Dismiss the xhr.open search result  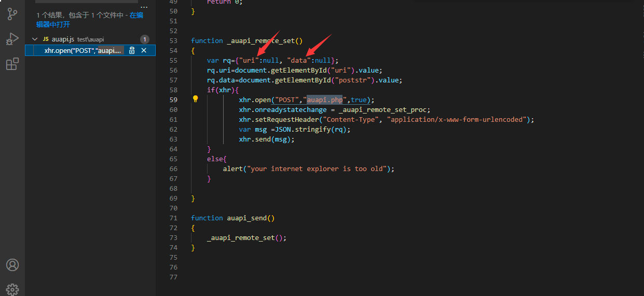144,50
